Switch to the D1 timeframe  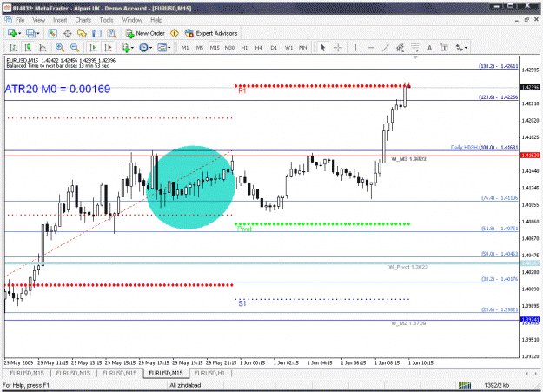[x=274, y=48]
